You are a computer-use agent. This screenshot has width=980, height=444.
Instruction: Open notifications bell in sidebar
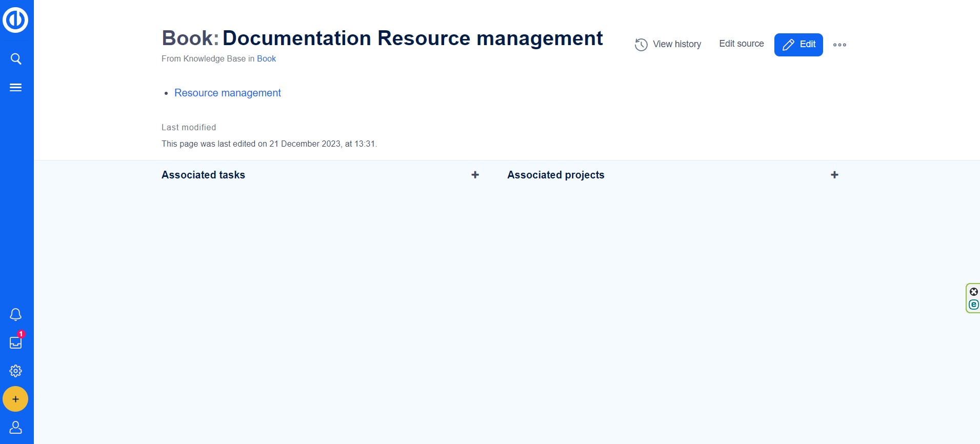[x=16, y=314]
